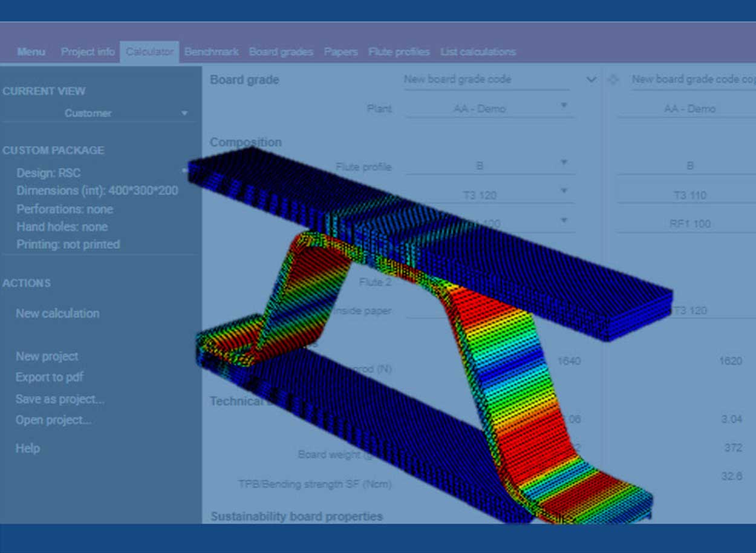Click the Composition heading
756x553 pixels.
coord(246,142)
